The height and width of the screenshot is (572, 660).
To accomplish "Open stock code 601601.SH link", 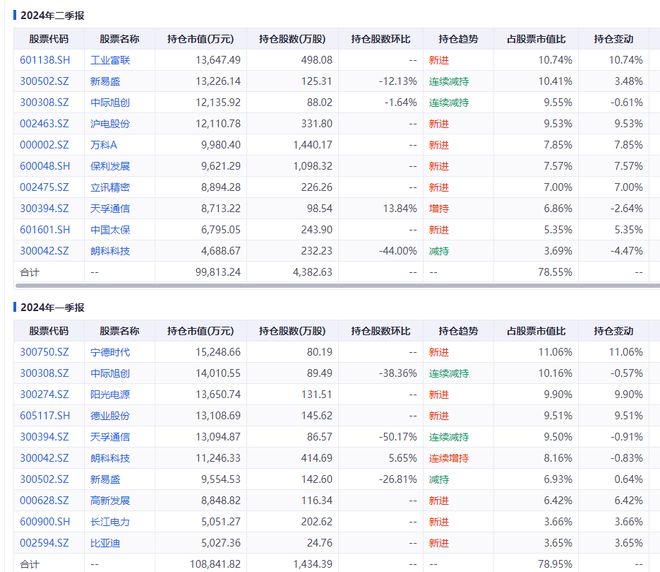I will click(x=45, y=230).
